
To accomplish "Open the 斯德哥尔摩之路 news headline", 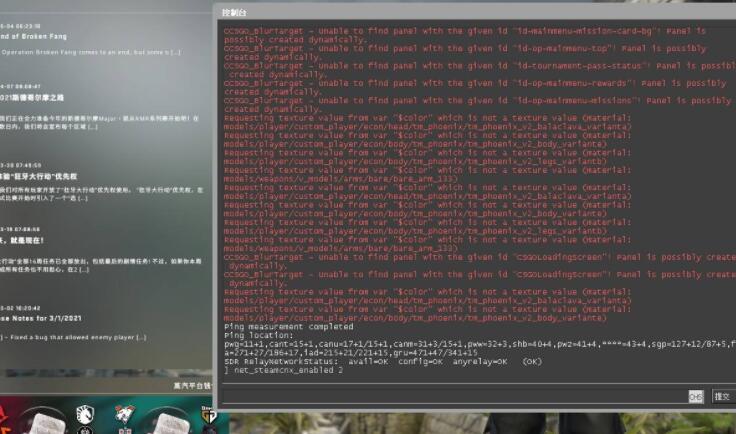I will [x=32, y=98].
